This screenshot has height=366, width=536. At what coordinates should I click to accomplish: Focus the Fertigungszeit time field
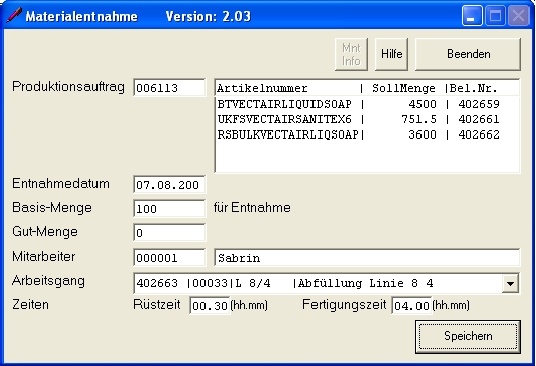click(412, 306)
